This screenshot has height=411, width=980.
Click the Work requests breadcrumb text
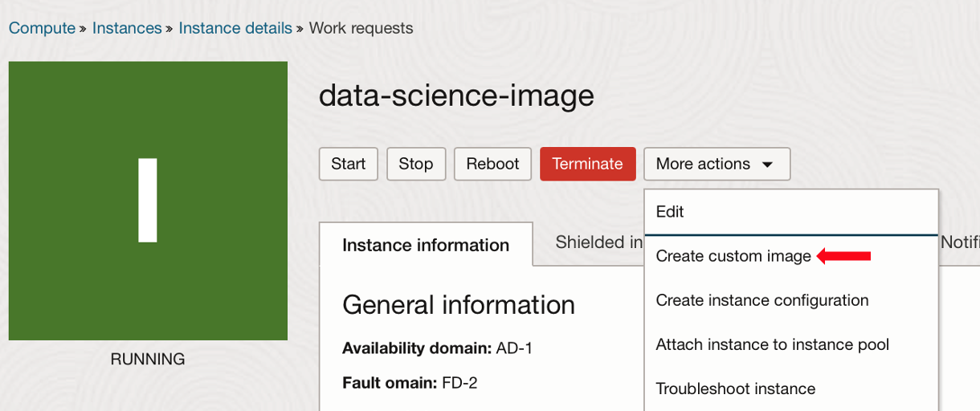point(361,28)
